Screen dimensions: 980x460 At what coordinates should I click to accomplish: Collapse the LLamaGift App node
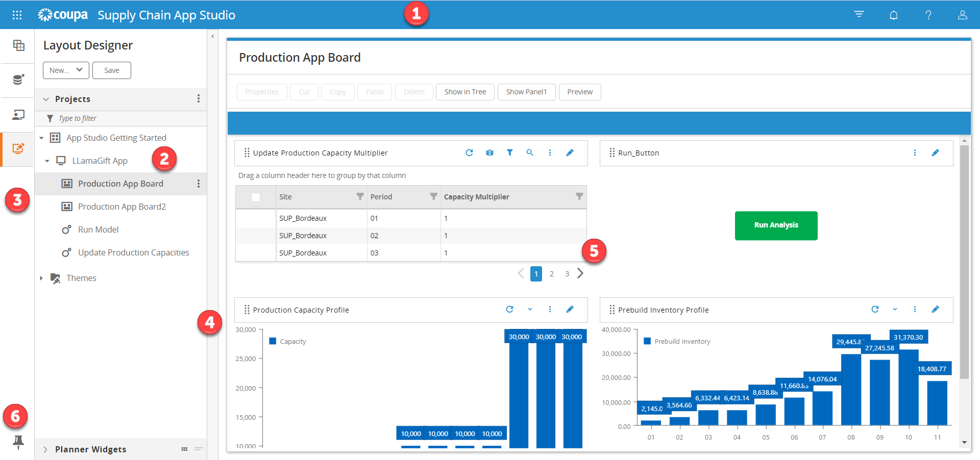pos(47,161)
